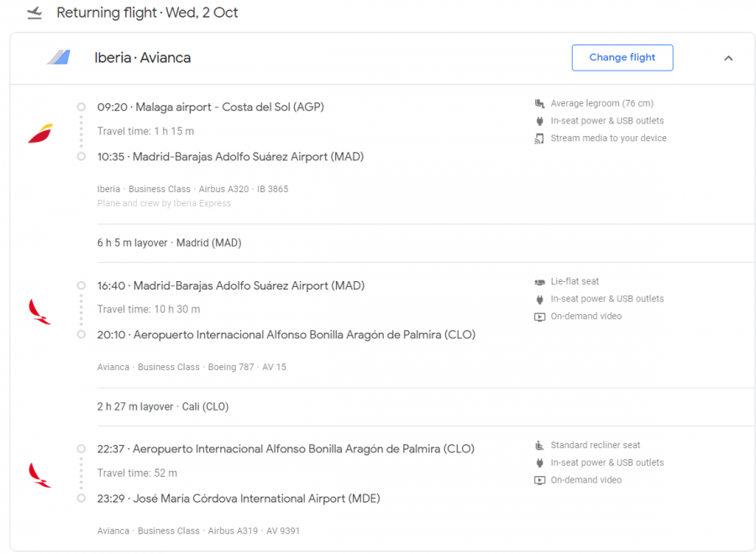Click the 20:10 CLO arrival stop circle
The image size is (756, 554).
tap(81, 334)
